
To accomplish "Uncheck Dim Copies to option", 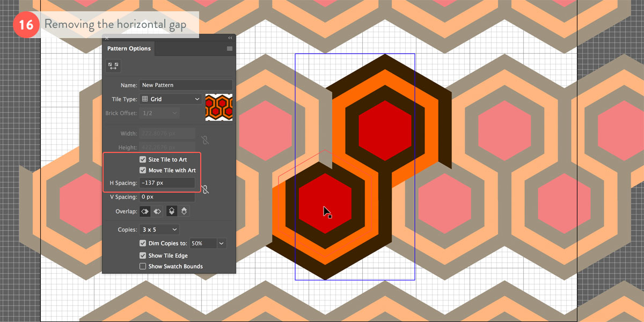I will point(143,244).
